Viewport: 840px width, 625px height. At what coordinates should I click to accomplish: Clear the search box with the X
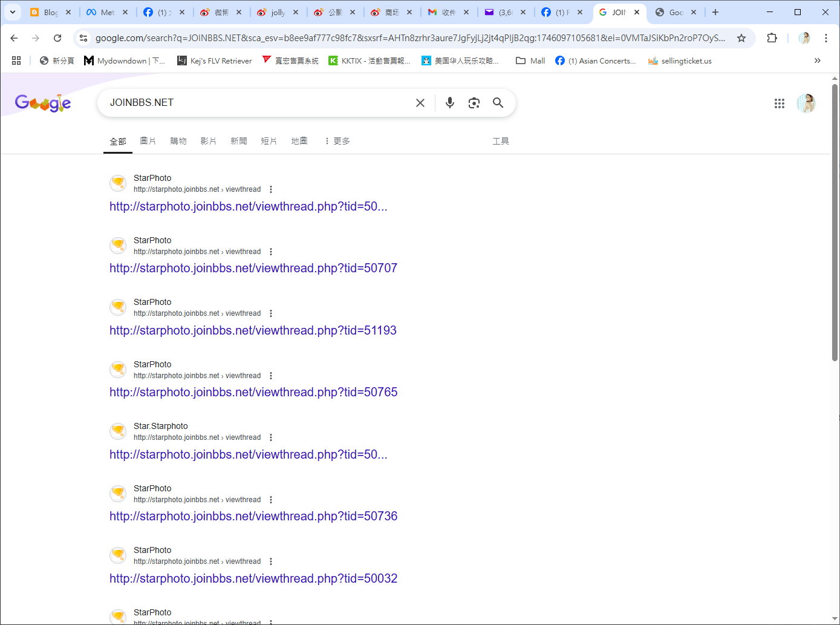pos(420,103)
